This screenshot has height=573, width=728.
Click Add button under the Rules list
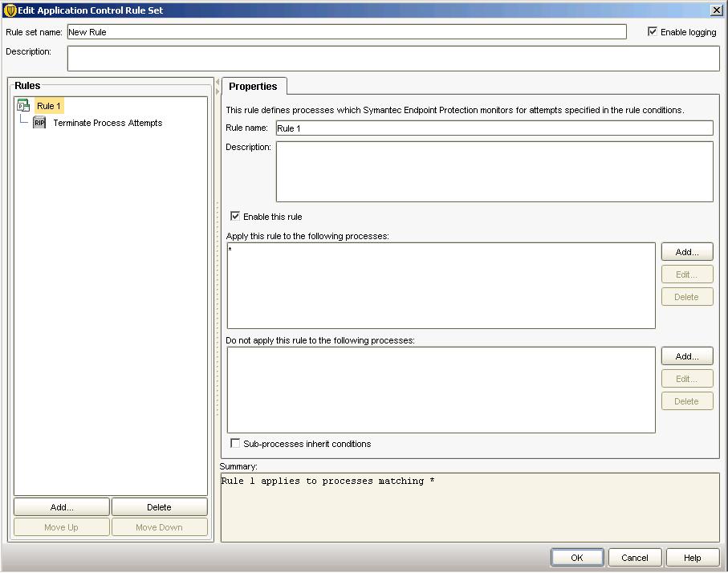62,507
